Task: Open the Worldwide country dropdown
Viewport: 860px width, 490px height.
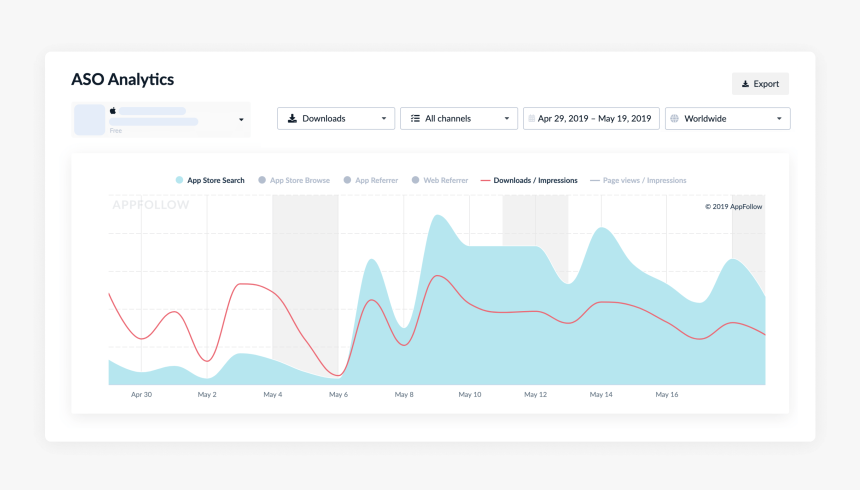Action: click(728, 119)
